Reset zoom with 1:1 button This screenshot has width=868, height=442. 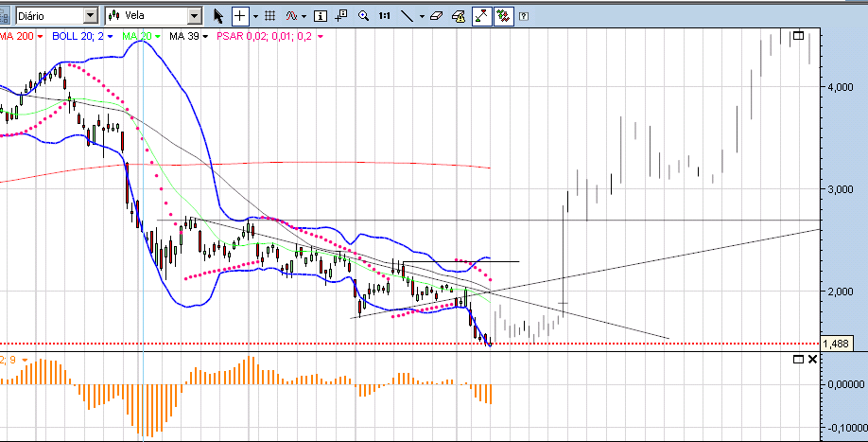[384, 16]
